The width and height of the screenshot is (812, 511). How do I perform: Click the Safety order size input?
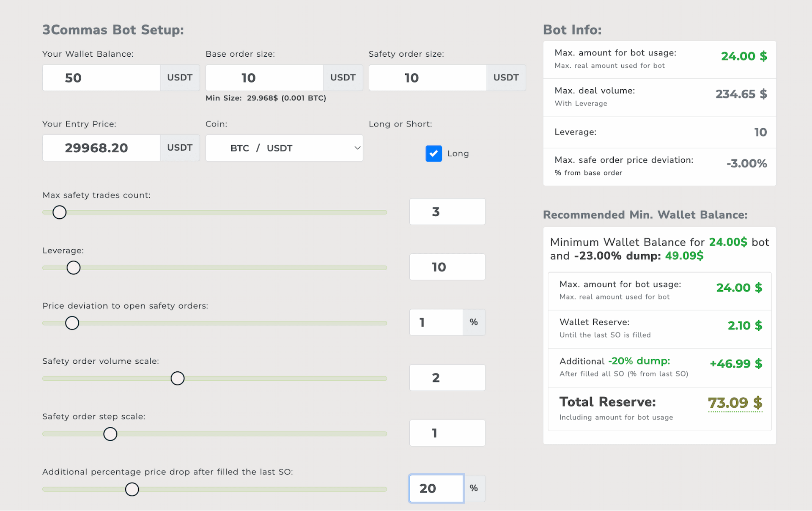428,78
